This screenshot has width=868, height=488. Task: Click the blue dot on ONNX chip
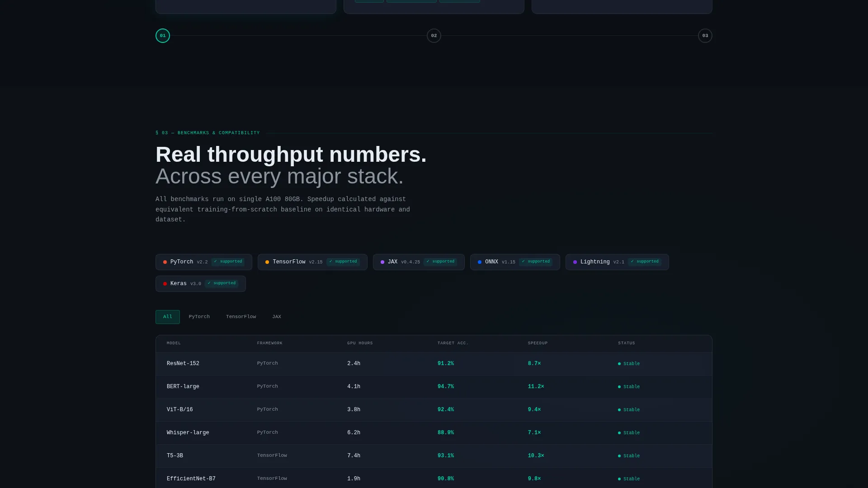pos(480,262)
